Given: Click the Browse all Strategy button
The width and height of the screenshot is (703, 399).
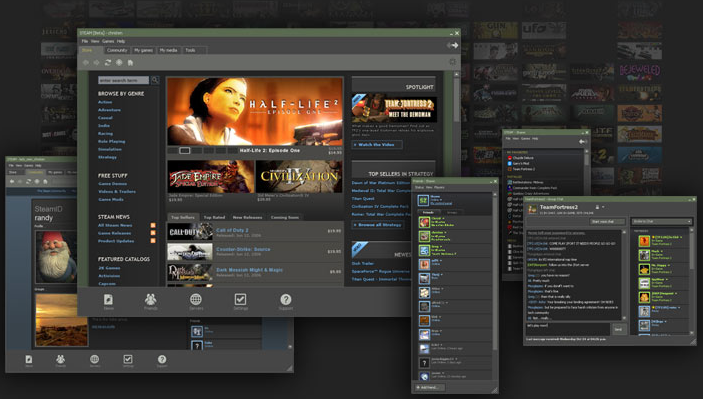Looking at the screenshot, I should click(x=377, y=225).
